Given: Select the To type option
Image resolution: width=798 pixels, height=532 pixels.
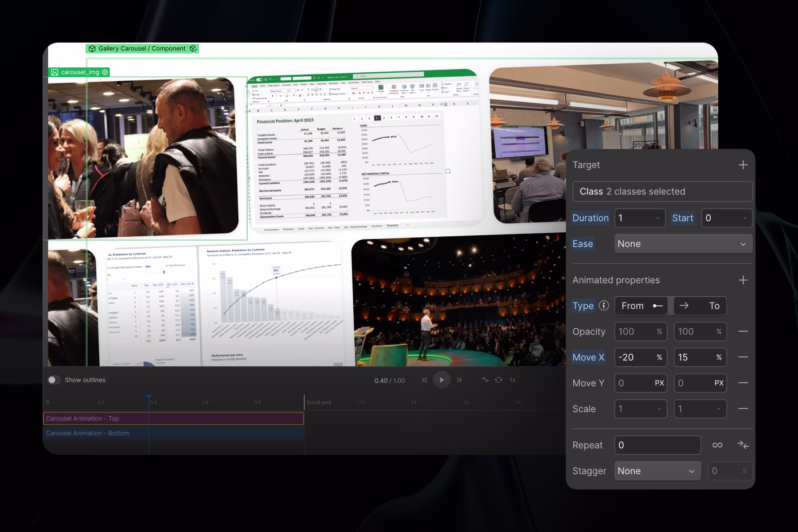Looking at the screenshot, I should coord(700,306).
